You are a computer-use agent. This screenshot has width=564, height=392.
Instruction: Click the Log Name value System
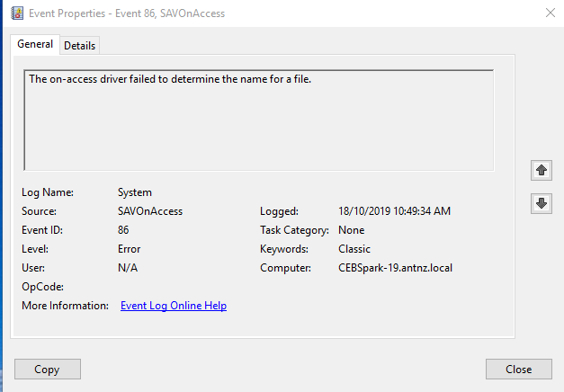(135, 192)
